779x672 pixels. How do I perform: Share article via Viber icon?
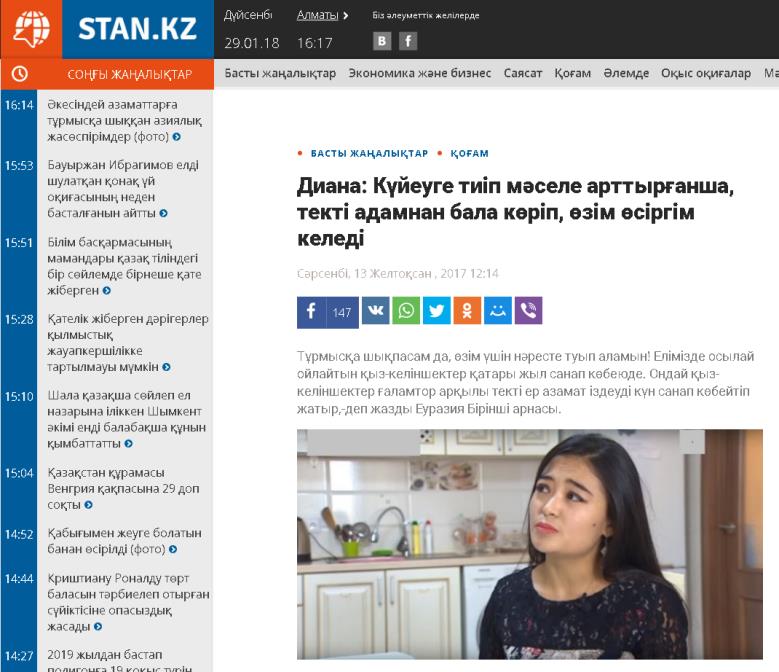(x=528, y=310)
